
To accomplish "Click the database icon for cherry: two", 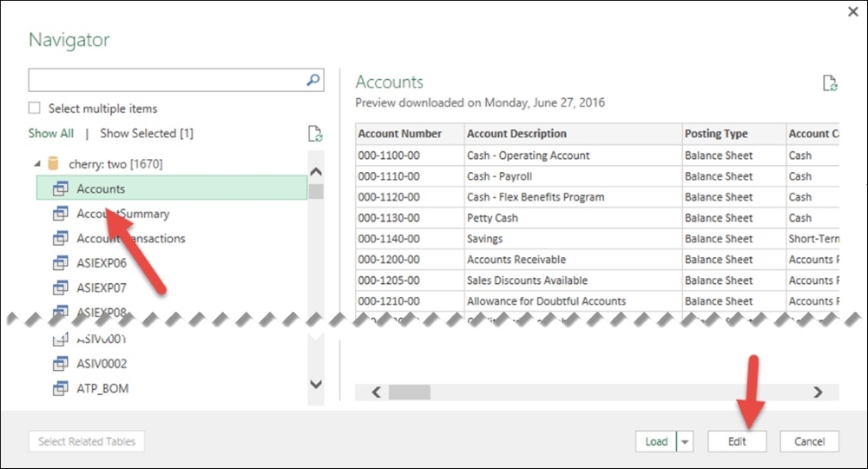I will pyautogui.click(x=53, y=163).
